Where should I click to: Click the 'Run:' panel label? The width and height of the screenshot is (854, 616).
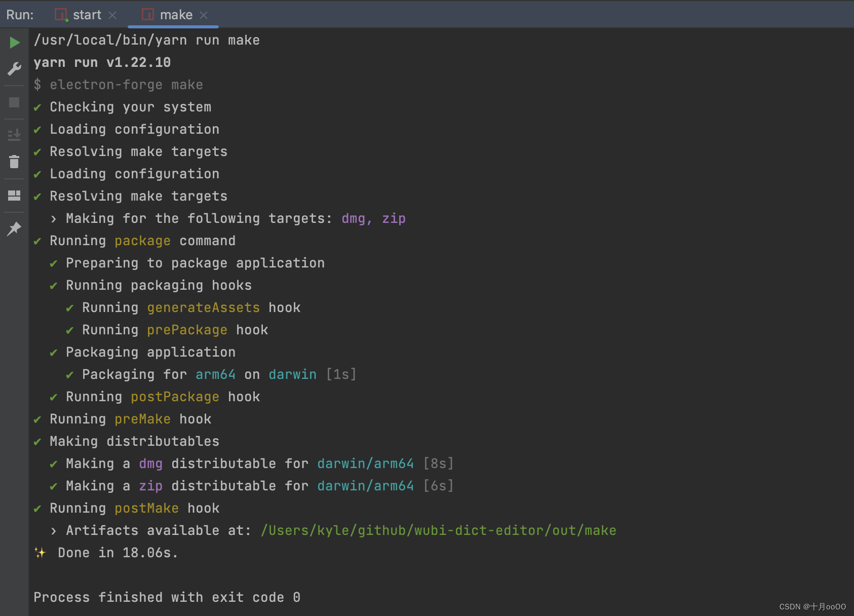20,15
